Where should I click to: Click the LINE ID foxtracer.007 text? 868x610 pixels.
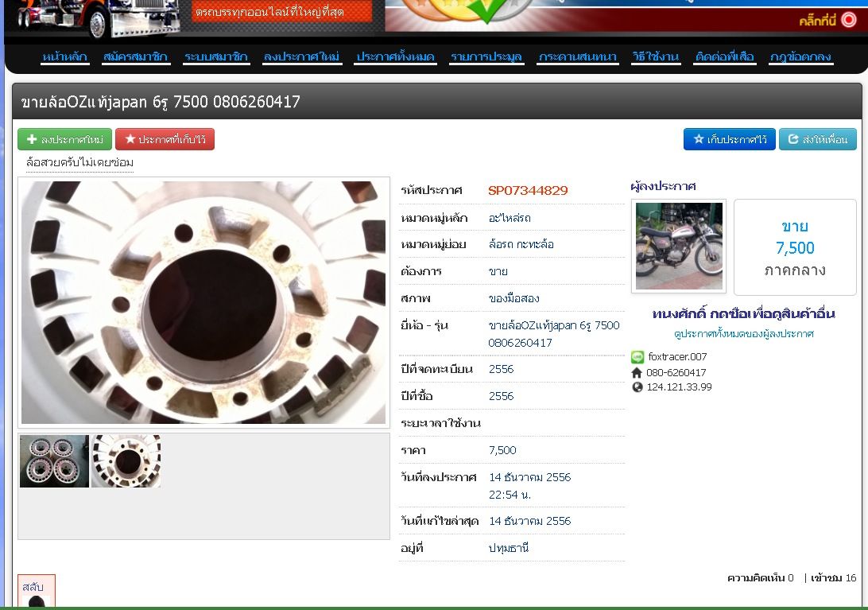(x=677, y=357)
